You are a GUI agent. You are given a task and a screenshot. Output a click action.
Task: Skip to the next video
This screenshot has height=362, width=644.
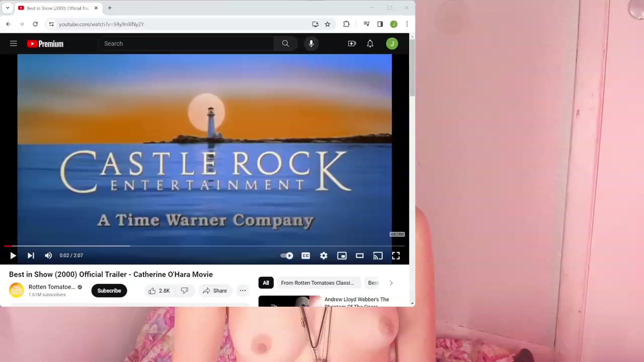(31, 256)
